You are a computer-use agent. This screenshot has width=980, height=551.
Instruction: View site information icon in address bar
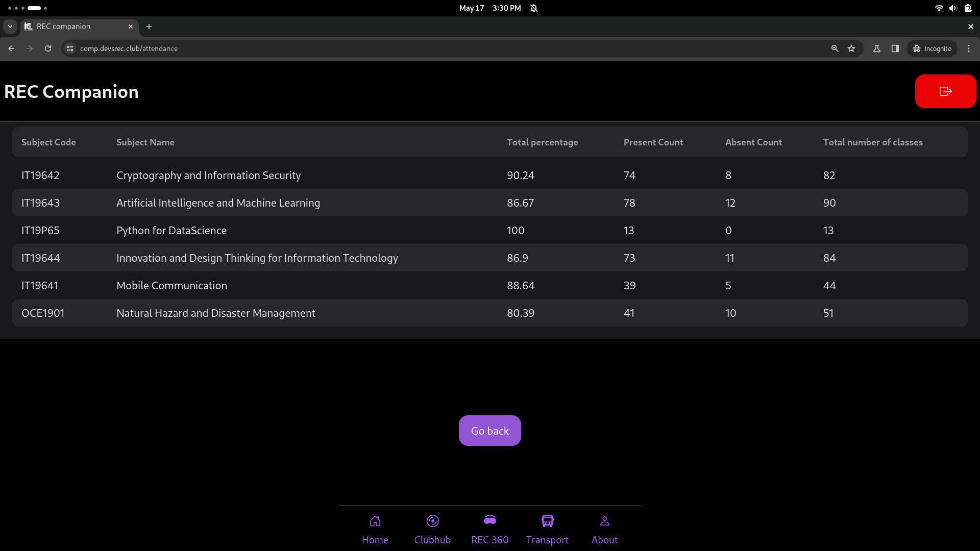70,48
